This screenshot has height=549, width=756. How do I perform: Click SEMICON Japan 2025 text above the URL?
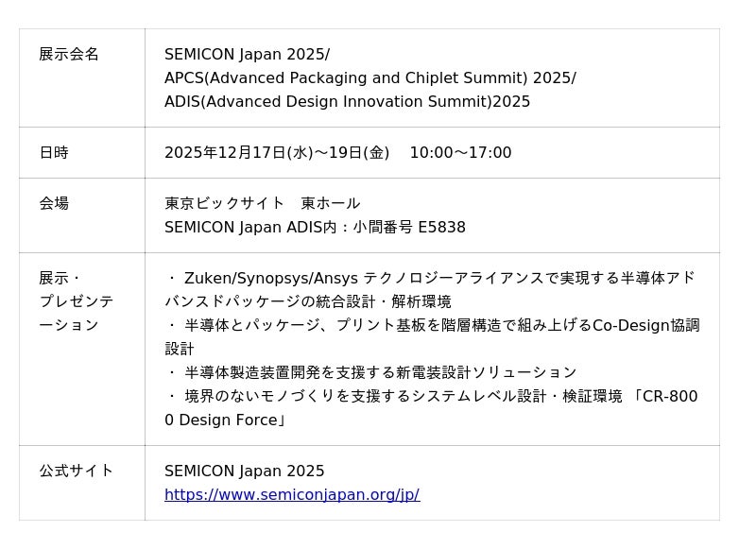tap(244, 471)
